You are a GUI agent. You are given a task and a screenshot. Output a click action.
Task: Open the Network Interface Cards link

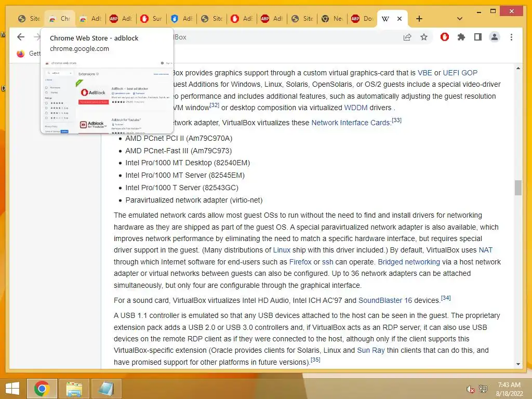(x=351, y=123)
